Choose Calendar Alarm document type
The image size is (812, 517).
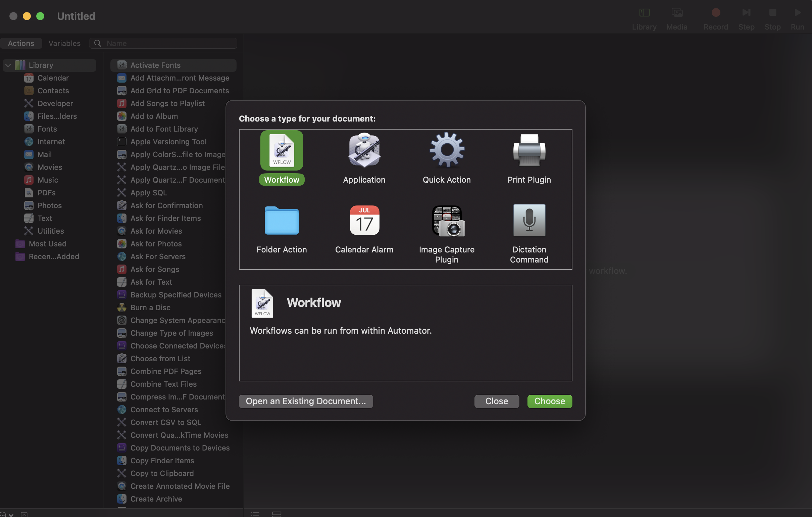(364, 221)
